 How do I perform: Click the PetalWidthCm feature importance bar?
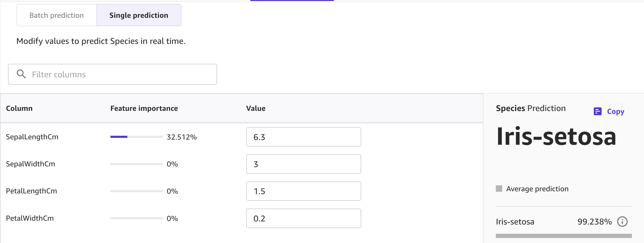pyautogui.click(x=136, y=218)
